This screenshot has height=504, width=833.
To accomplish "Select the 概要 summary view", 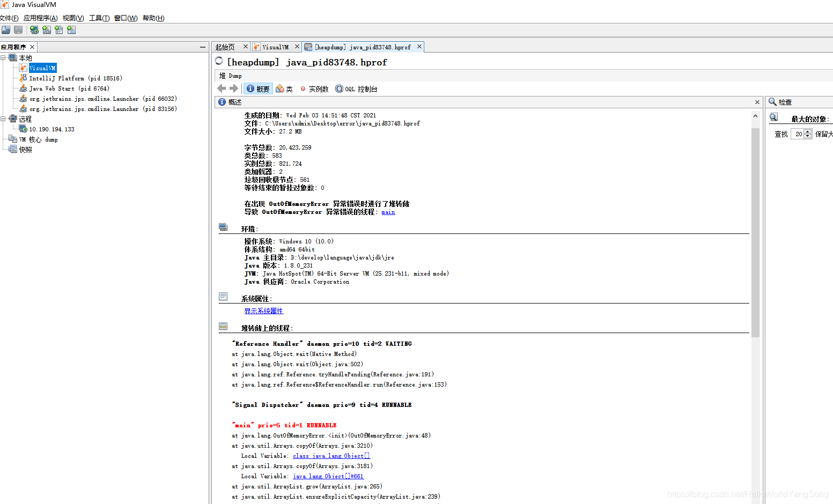I will click(258, 88).
